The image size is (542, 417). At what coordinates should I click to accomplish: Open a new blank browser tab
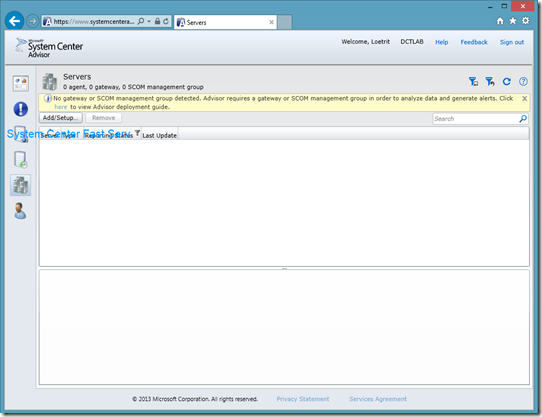pos(285,22)
